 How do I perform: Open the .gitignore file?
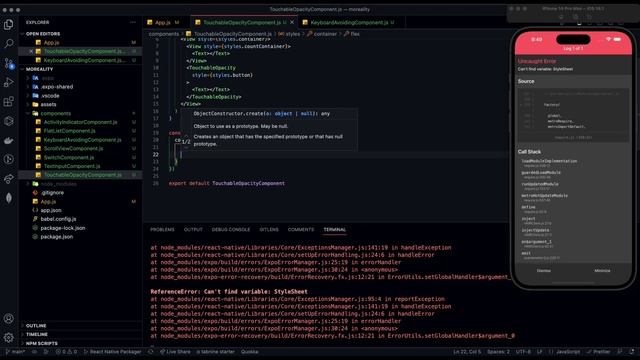click(52, 193)
